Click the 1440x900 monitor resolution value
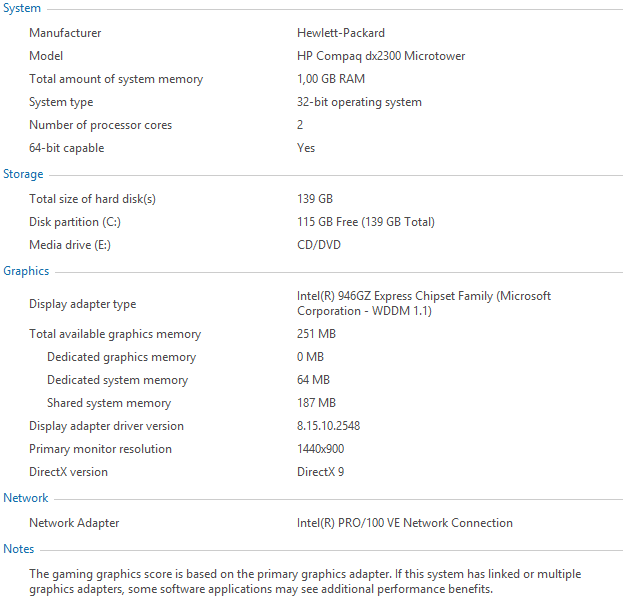This screenshot has height=606, width=633. 321,449
